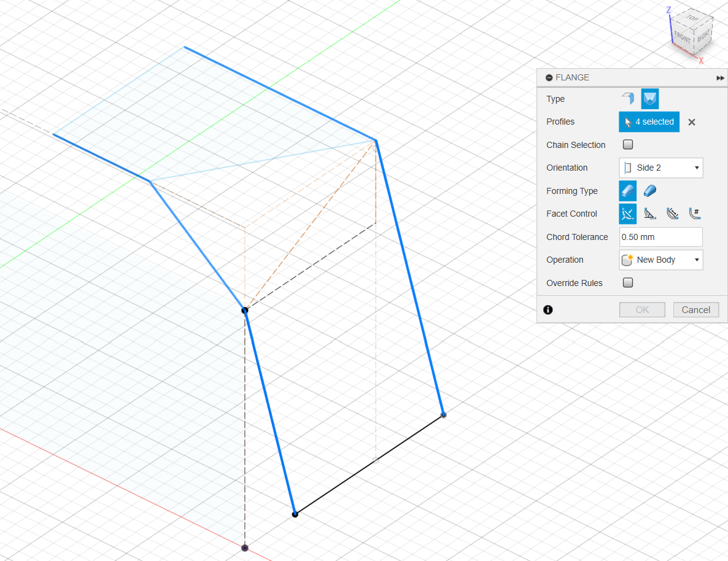This screenshot has height=561, width=728.
Task: Select the angle-based Facet Control icon
Action: [x=650, y=214]
